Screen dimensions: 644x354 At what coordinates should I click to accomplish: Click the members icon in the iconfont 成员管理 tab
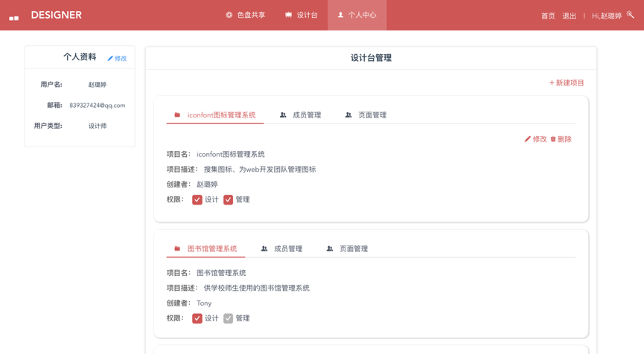pos(283,115)
